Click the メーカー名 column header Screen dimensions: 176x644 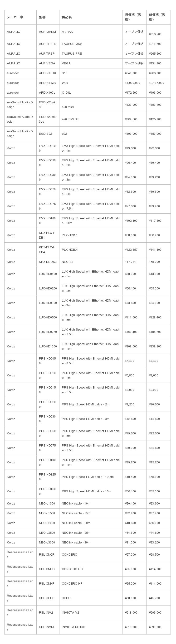[15, 17]
